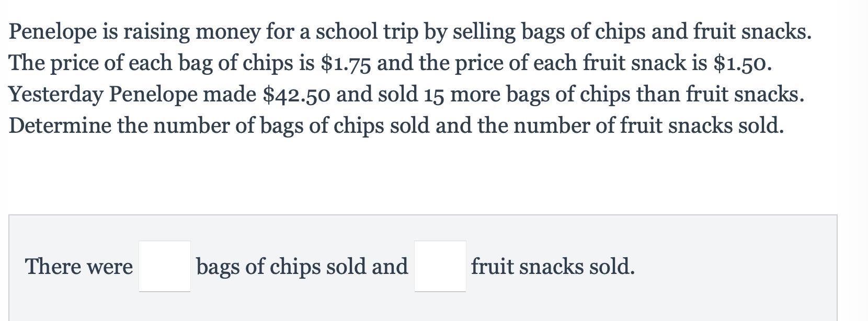The height and width of the screenshot is (321, 868).
Task: Click the "bags of chips sold and" label
Action: (302, 267)
